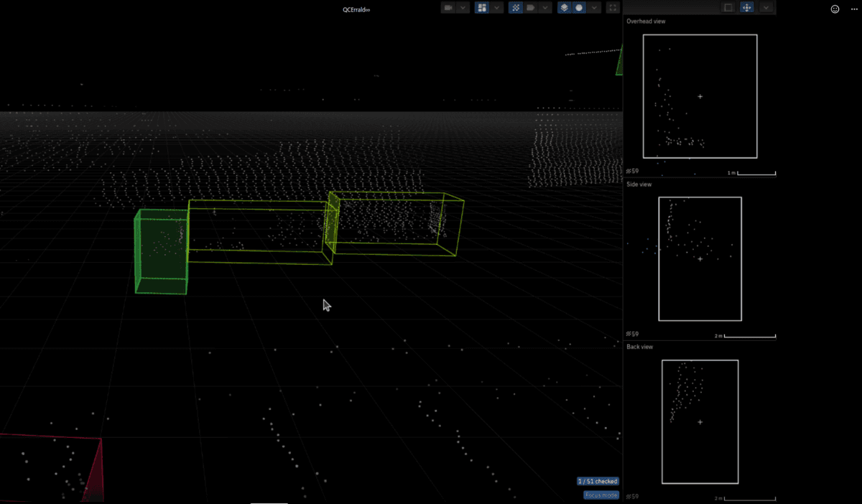Toggle the multi-panel layout icon

pyautogui.click(x=482, y=8)
